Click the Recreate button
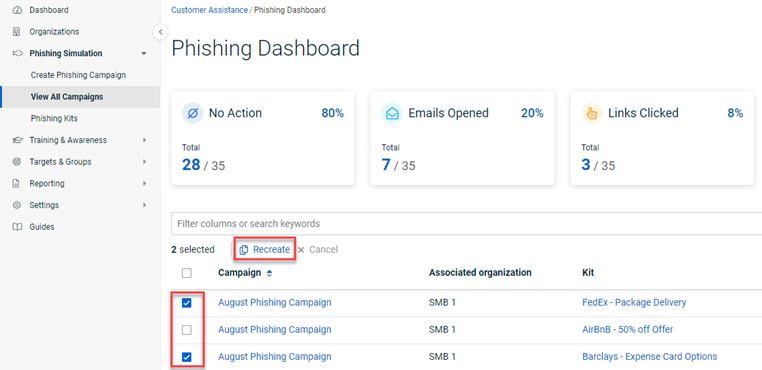Screen dimensions: 762x370 [x=265, y=249]
